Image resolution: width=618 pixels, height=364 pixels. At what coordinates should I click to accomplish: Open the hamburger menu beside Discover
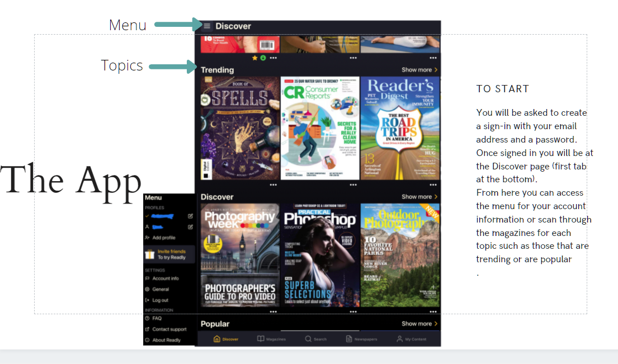pos(207,26)
